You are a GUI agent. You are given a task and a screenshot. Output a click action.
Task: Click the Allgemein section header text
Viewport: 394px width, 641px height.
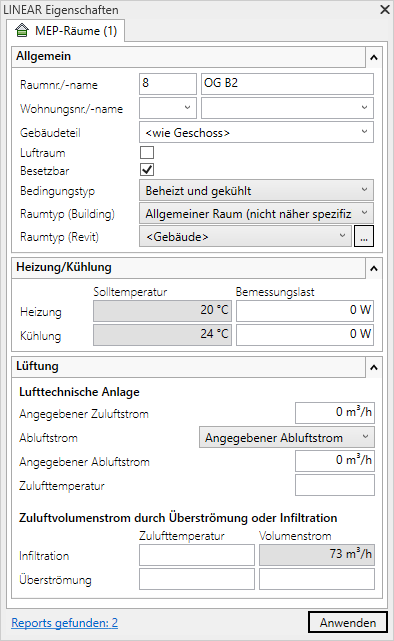43,56
